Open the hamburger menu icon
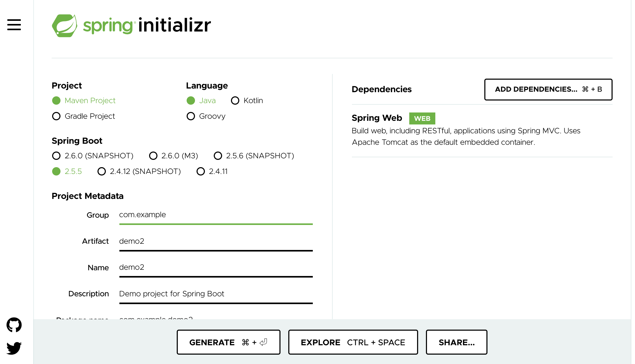 (x=14, y=25)
